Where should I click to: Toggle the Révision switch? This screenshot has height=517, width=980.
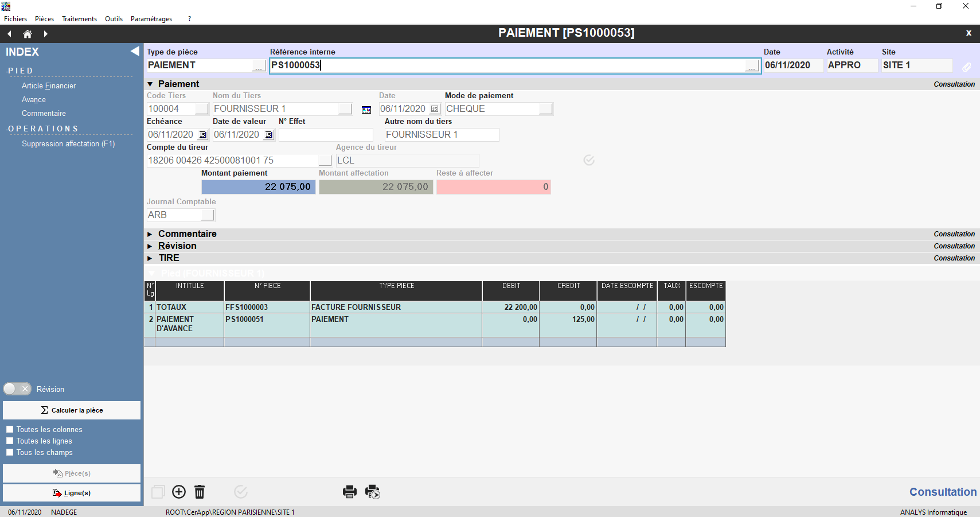(17, 389)
